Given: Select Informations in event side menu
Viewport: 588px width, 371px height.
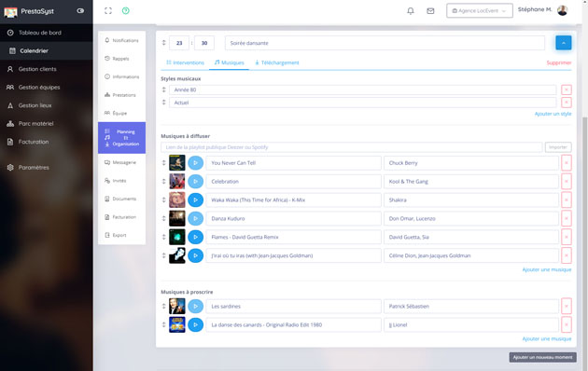Looking at the screenshot, I should point(122,76).
